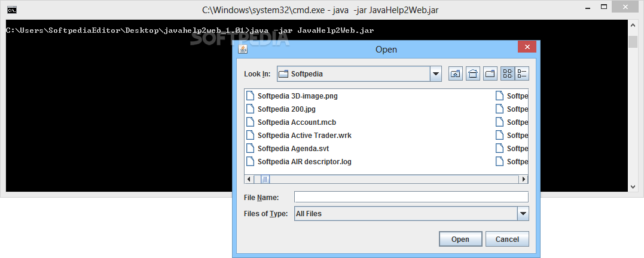Click the File Name input field
This screenshot has width=644, height=258.
point(411,197)
